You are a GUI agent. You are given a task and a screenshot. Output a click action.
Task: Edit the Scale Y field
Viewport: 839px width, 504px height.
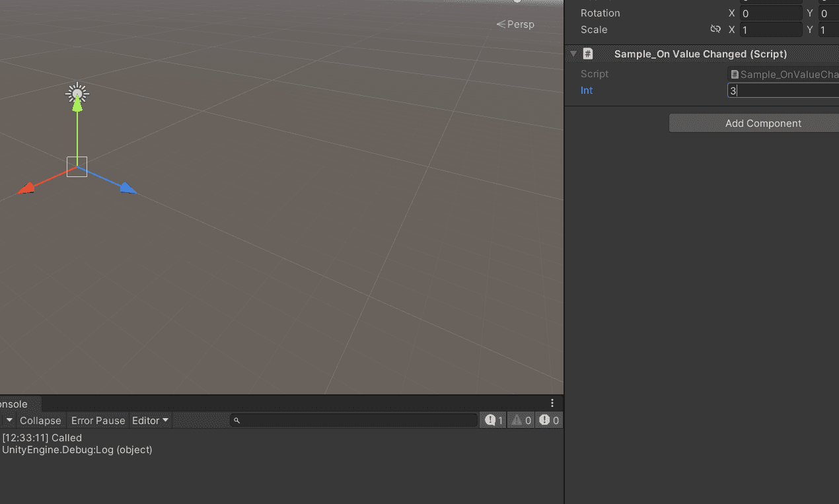click(829, 30)
